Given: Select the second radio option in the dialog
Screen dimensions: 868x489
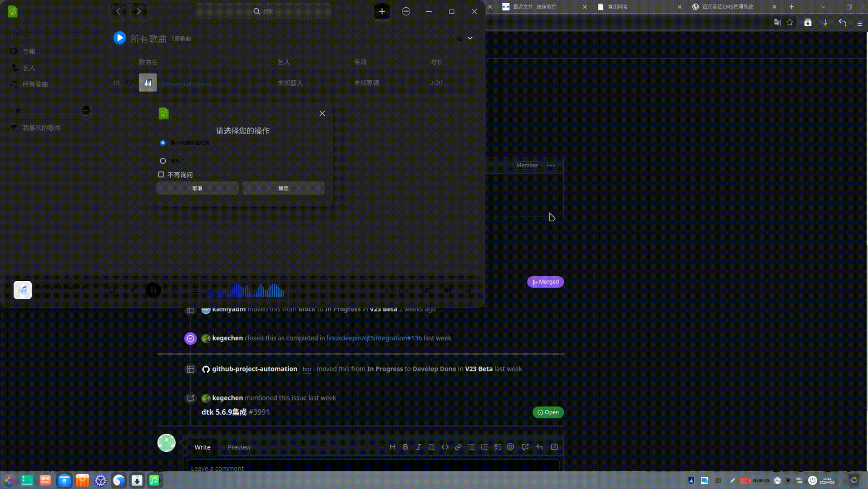Looking at the screenshot, I should [x=163, y=161].
